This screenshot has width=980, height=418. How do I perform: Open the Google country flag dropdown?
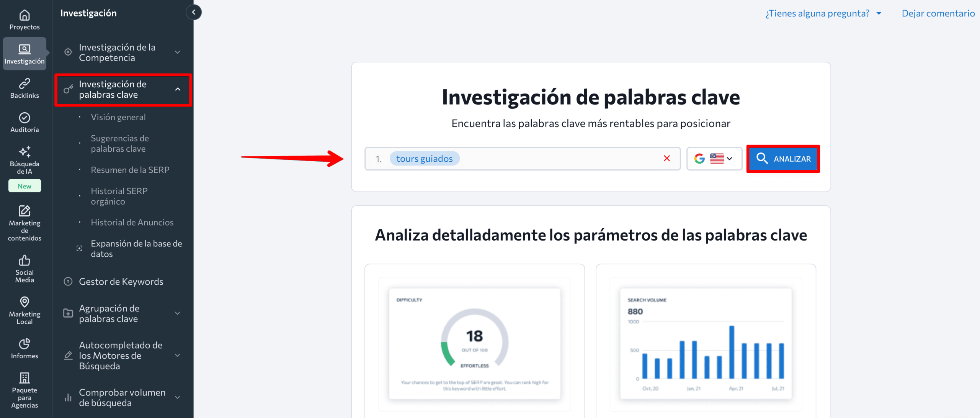coord(714,159)
